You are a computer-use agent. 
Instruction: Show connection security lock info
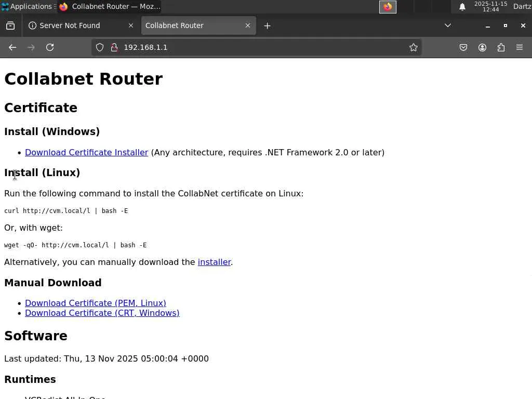[x=114, y=47]
